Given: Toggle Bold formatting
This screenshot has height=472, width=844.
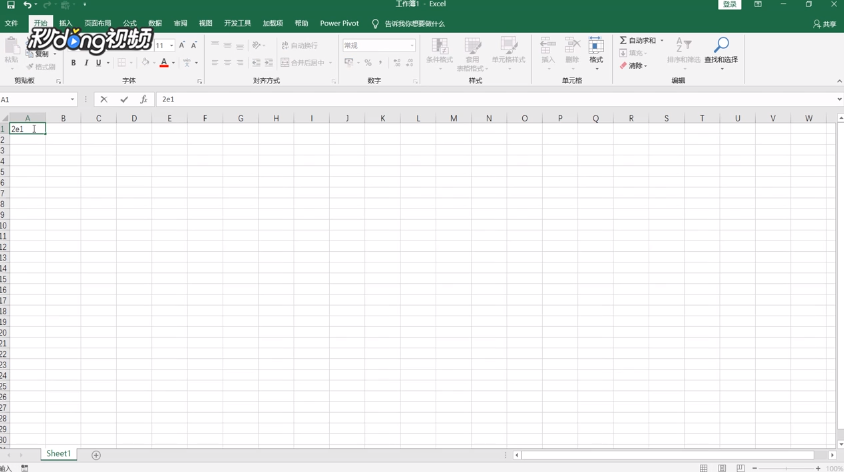Looking at the screenshot, I should tap(73, 63).
